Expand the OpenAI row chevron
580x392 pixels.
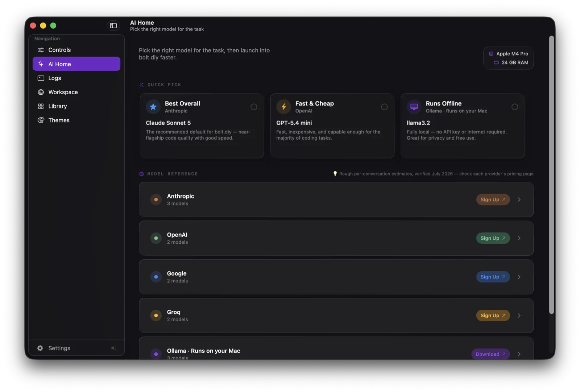coord(519,238)
